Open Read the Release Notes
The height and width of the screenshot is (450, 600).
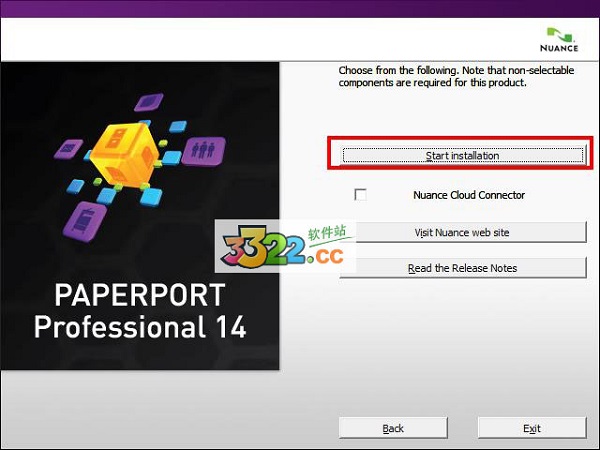click(463, 268)
